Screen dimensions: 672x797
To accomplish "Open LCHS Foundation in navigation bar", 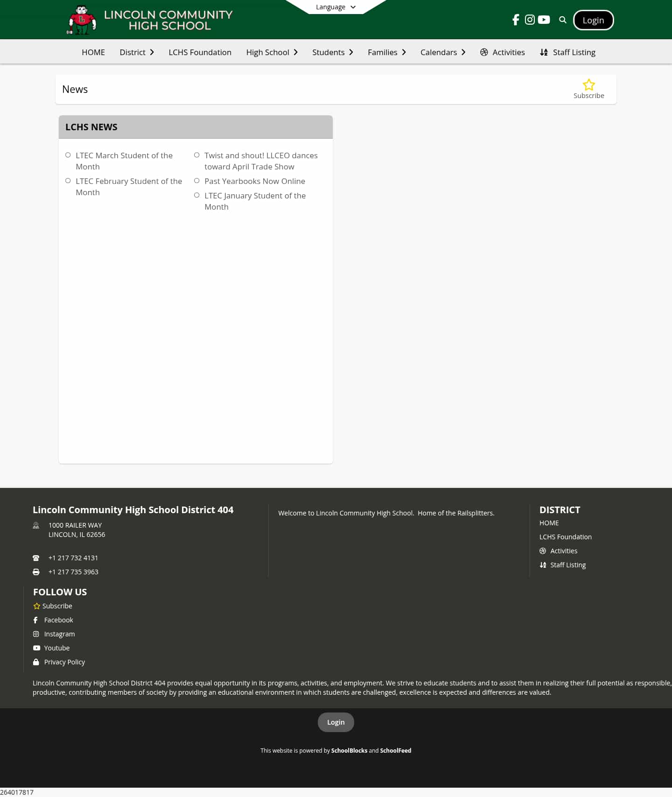I will coord(200,52).
